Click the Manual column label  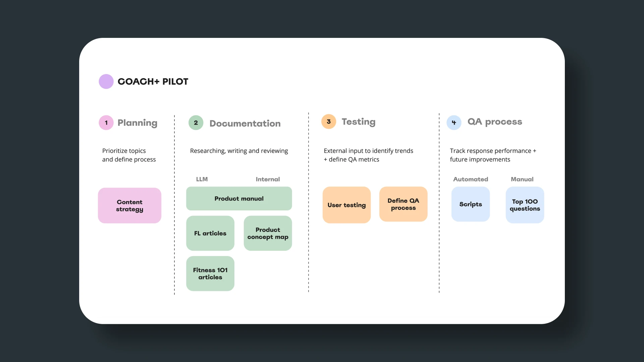pyautogui.click(x=522, y=179)
